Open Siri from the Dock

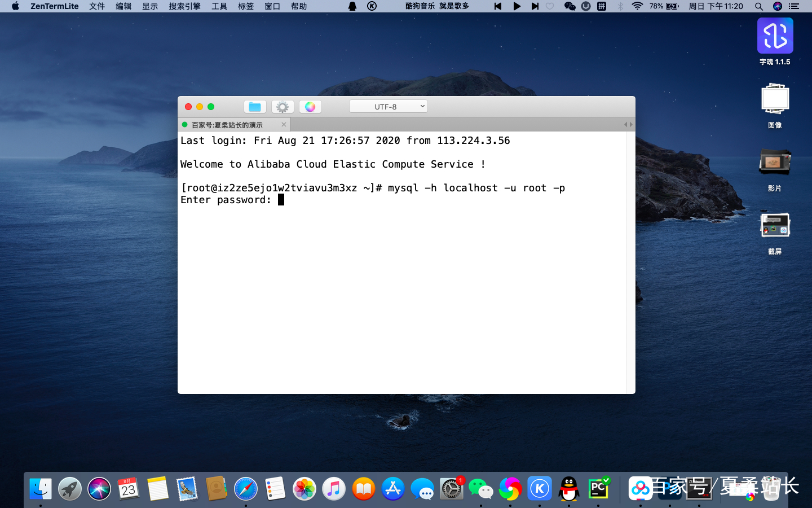(x=99, y=489)
